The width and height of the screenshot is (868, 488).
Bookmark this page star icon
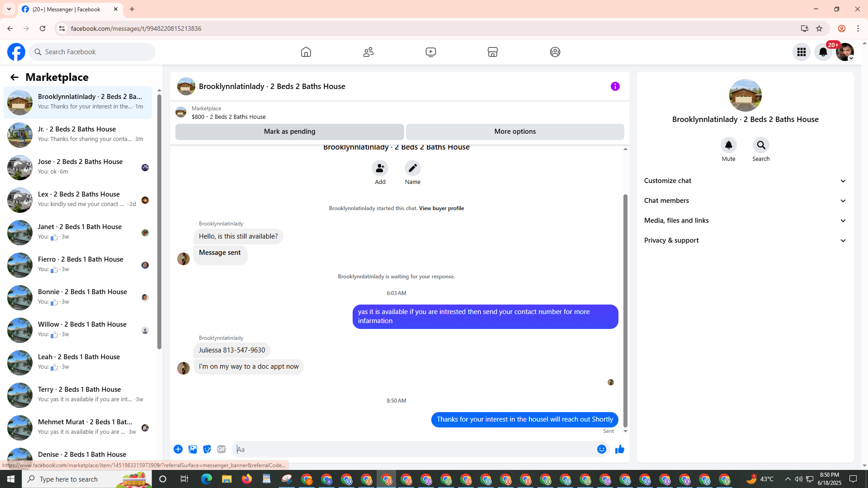point(819,28)
